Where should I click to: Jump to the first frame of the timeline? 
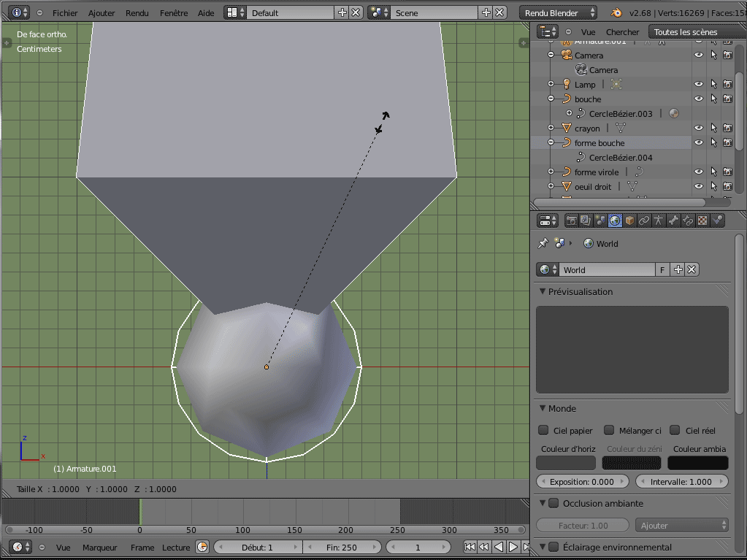point(470,547)
